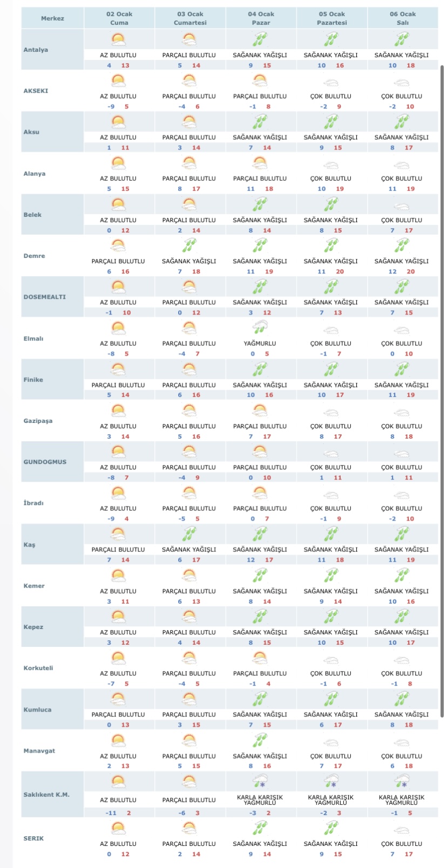The width and height of the screenshot is (447, 868).
Task: Click the Merkez column header
Action: pyautogui.click(x=52, y=18)
